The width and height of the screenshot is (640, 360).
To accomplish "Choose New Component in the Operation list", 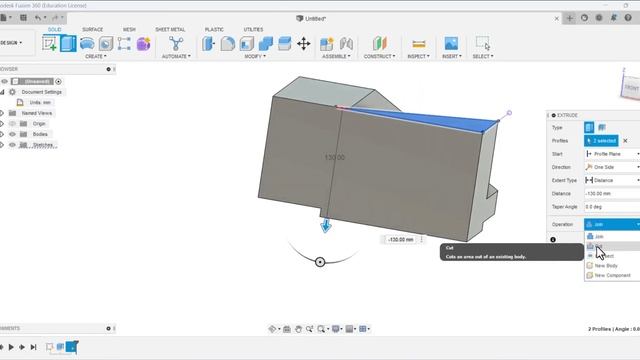I will click(612, 276).
